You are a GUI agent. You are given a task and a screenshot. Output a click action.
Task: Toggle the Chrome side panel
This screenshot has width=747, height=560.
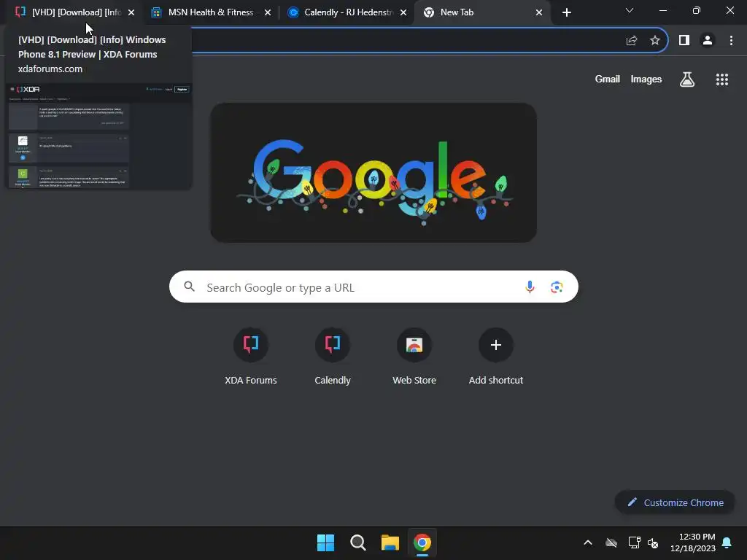pyautogui.click(x=684, y=41)
